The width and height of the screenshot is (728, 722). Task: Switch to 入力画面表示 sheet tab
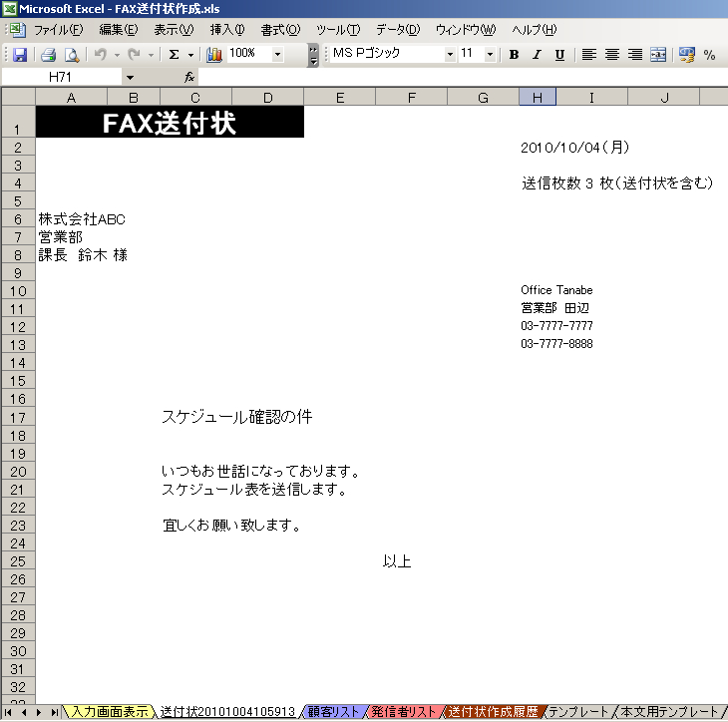[x=110, y=711]
